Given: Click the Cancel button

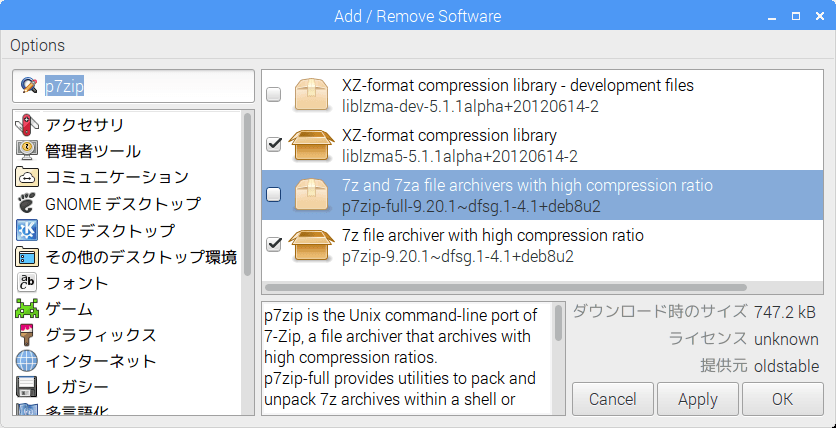Looking at the screenshot, I should (613, 399).
